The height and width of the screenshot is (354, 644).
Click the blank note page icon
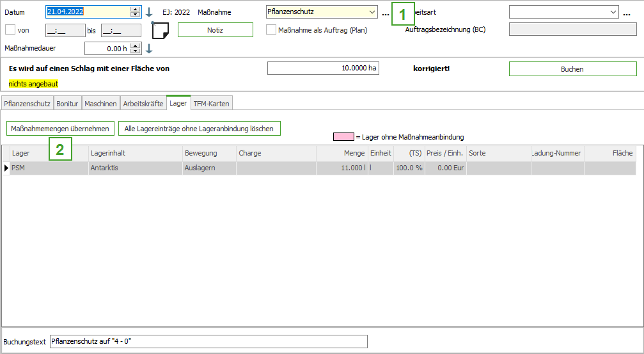160,30
